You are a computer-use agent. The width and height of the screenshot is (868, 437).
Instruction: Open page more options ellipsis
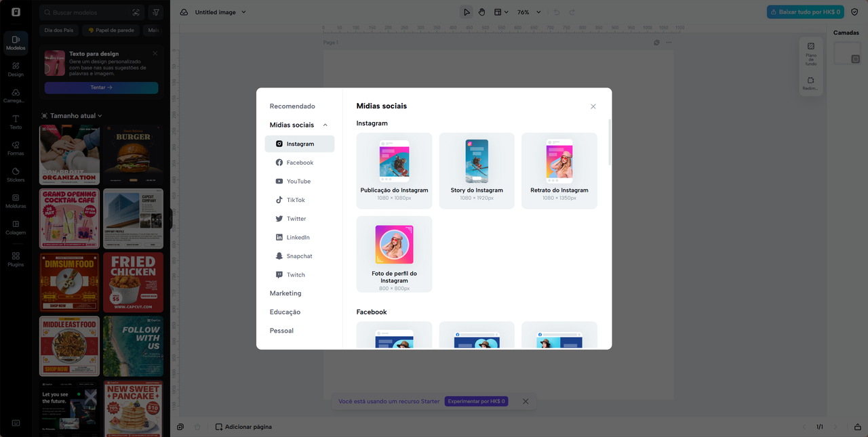point(669,43)
